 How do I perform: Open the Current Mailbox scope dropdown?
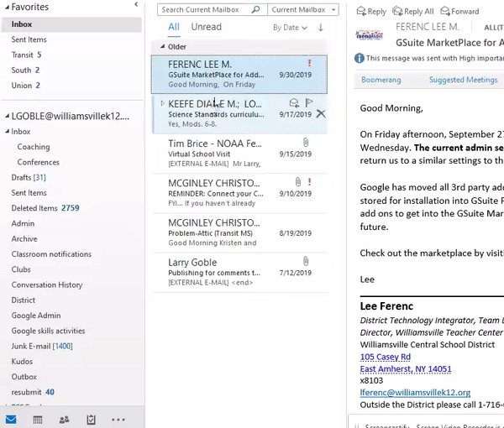pyautogui.click(x=303, y=9)
